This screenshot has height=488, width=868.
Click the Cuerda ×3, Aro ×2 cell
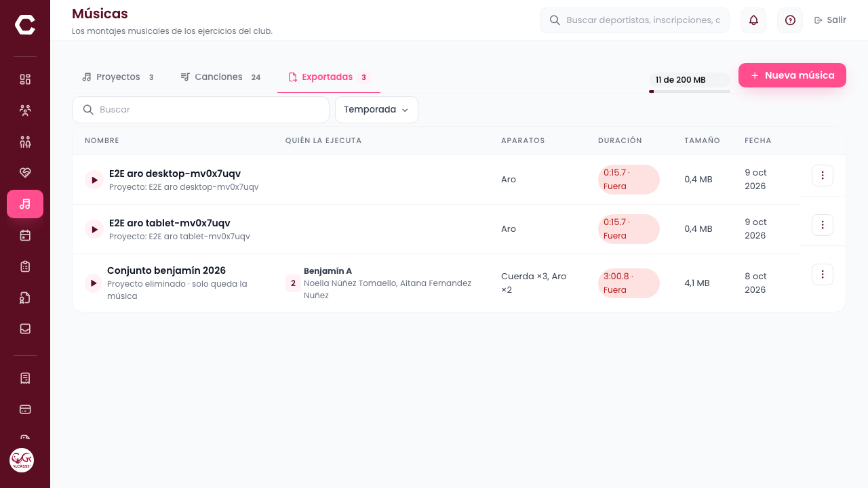(534, 283)
